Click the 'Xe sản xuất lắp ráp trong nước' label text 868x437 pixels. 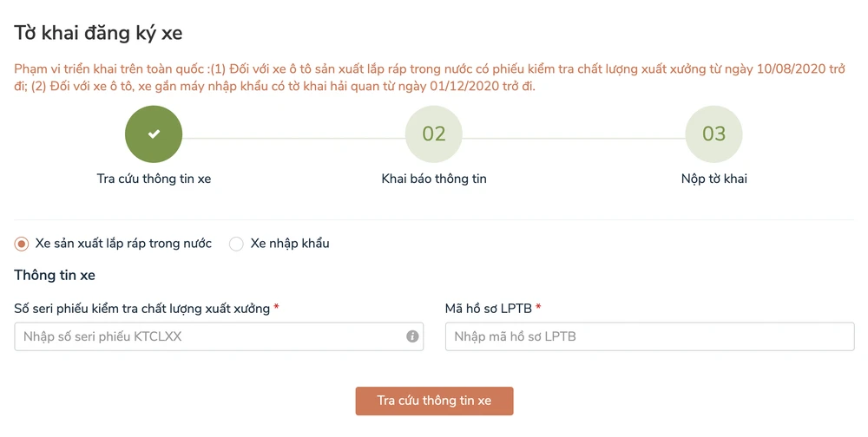point(123,244)
